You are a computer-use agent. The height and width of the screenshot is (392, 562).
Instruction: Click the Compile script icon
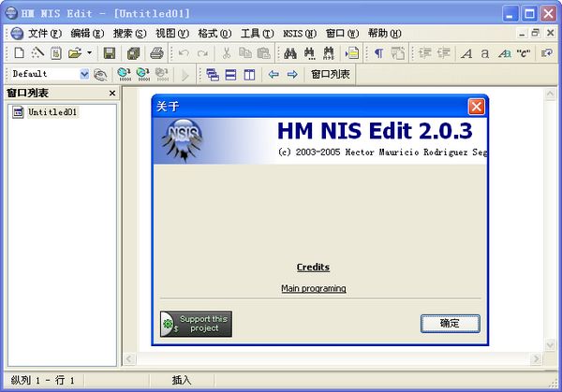124,74
